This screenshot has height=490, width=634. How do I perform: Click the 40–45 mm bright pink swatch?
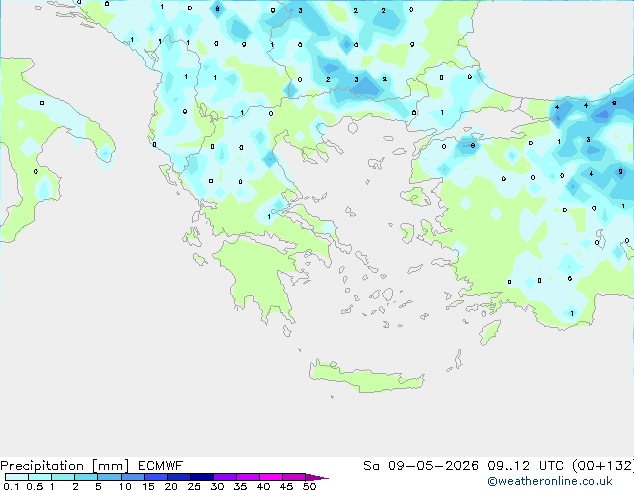click(x=271, y=477)
